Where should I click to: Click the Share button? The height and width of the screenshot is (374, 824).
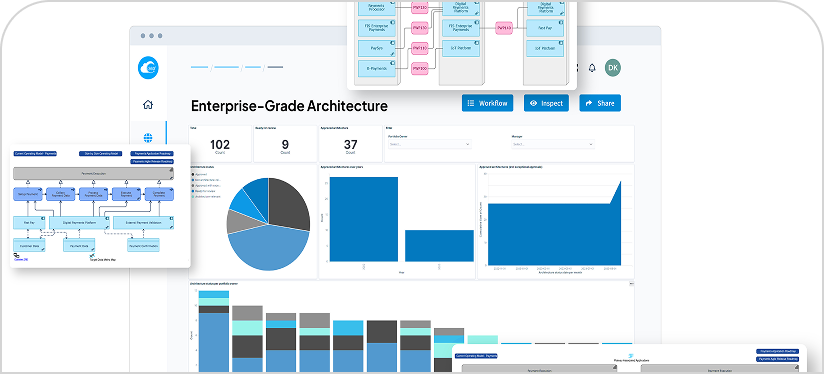click(x=600, y=103)
